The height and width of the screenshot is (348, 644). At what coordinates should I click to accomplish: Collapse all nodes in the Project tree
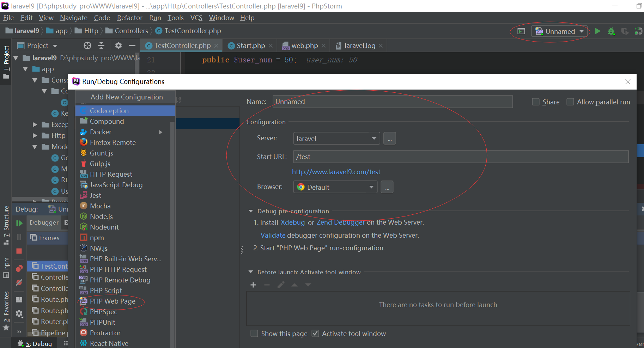(101, 45)
